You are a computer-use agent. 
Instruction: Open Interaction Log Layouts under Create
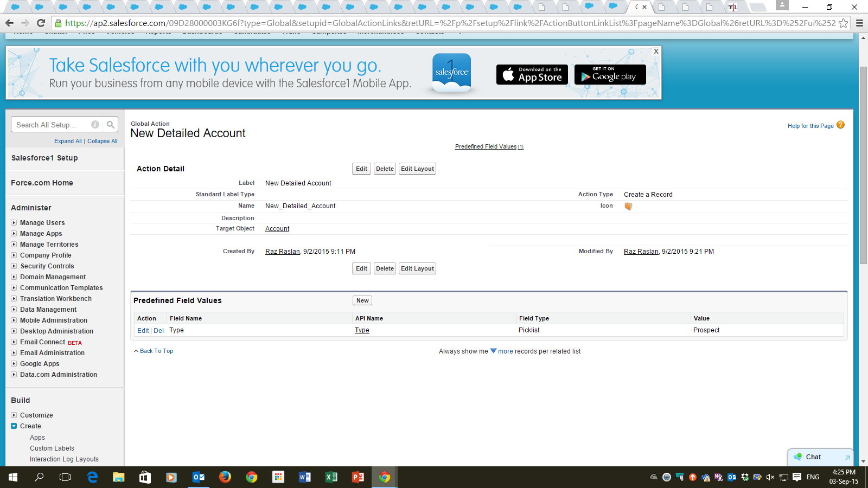64,459
